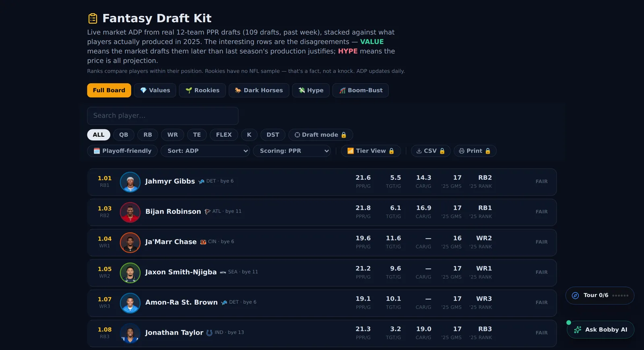Filter the board by FLEX

[224, 135]
